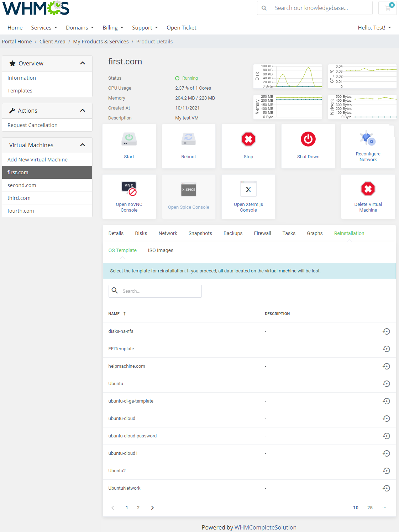Open Client Area breadcrumb link
The image size is (399, 532).
pos(52,42)
